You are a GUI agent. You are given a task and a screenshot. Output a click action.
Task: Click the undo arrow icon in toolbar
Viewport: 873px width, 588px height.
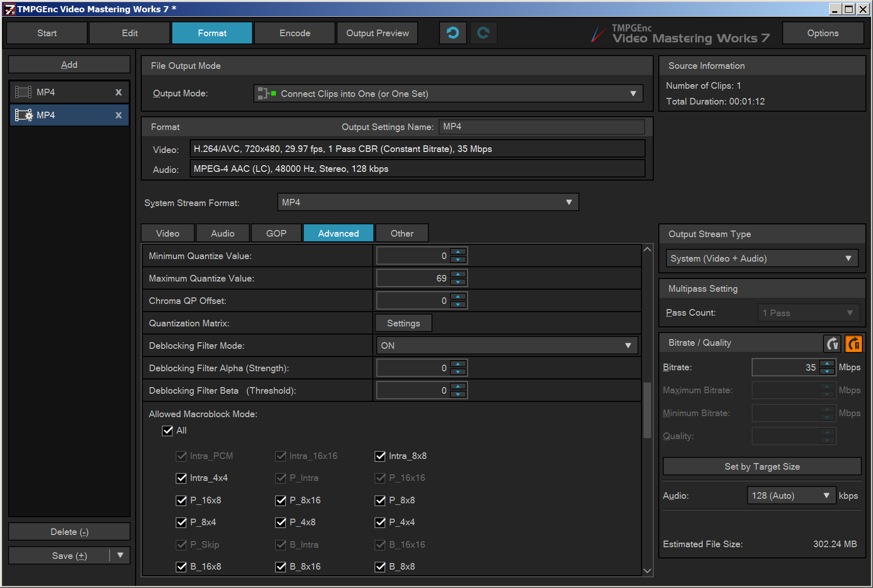click(452, 33)
